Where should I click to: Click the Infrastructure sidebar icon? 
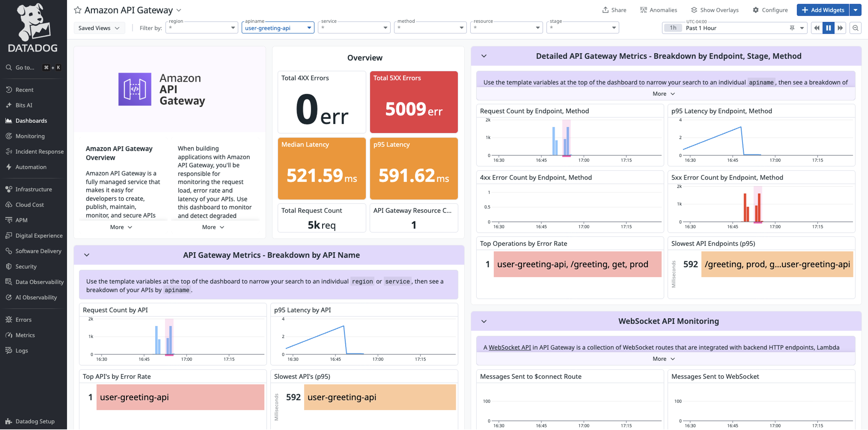pos(9,189)
